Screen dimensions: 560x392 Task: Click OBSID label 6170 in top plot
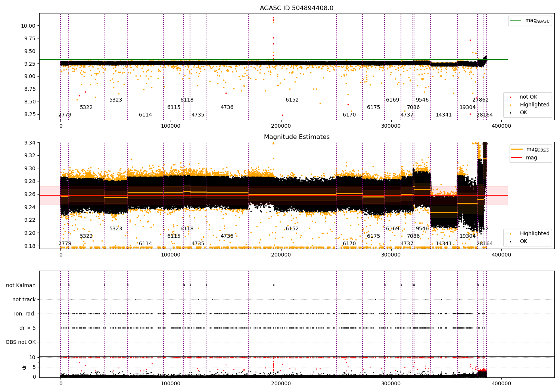click(349, 115)
